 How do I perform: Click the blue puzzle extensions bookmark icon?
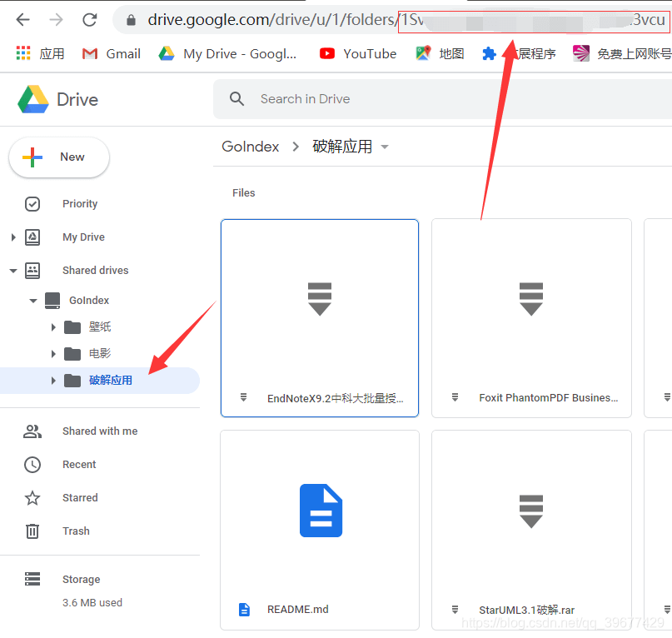tap(489, 54)
